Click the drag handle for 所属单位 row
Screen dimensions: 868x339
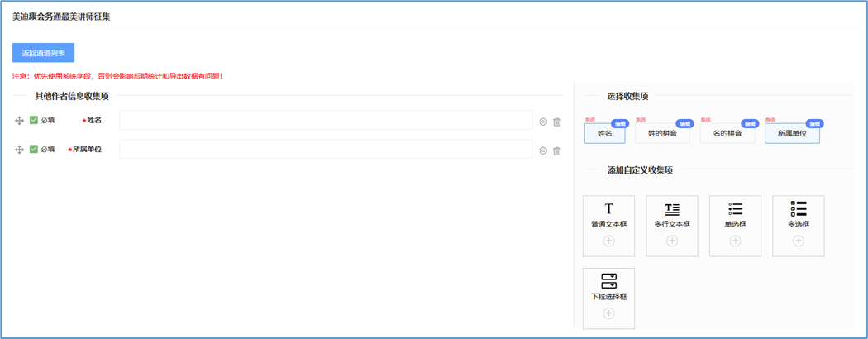coord(19,150)
